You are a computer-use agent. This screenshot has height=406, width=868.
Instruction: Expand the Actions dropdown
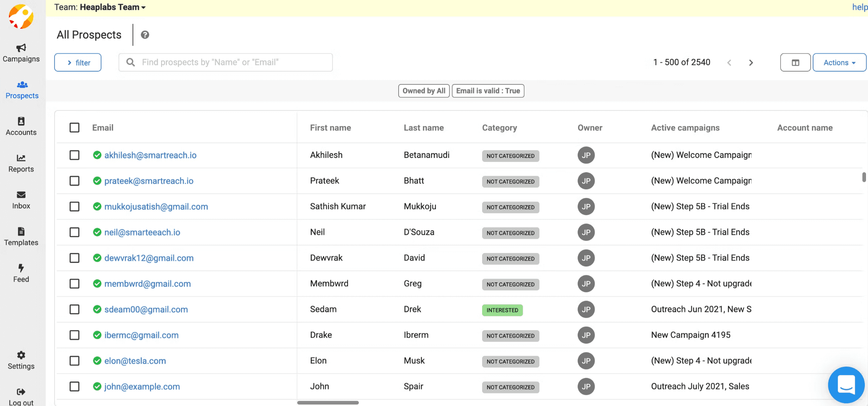point(839,62)
